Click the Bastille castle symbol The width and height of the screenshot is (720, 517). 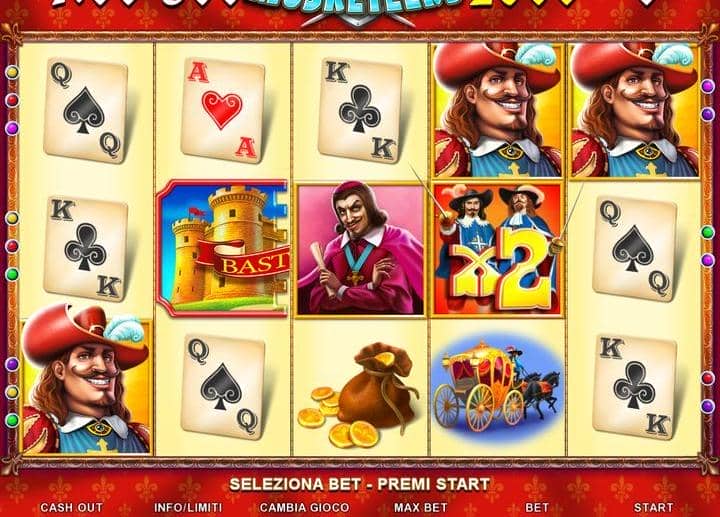[x=222, y=248]
